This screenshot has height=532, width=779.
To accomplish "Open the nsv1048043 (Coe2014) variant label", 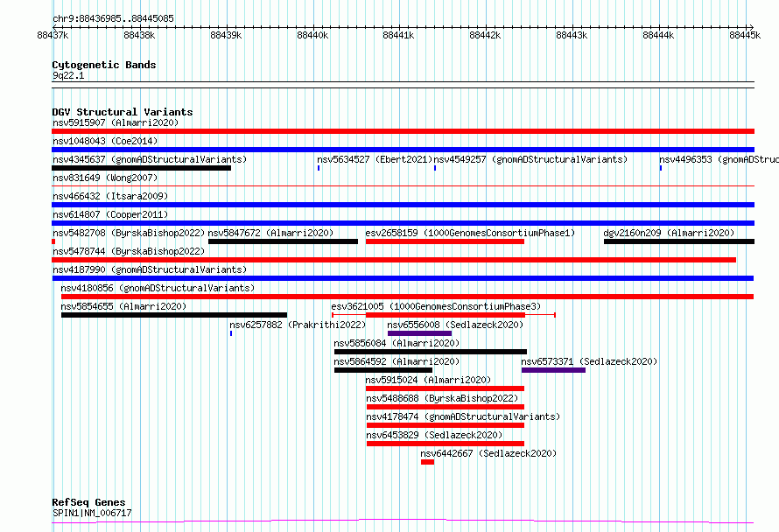I will pos(105,141).
